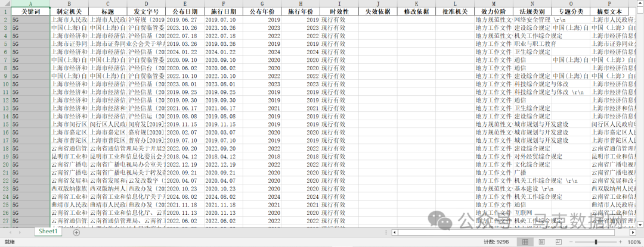Adjust the zoom slider handle
The image size is (644, 247).
(x=596, y=242)
